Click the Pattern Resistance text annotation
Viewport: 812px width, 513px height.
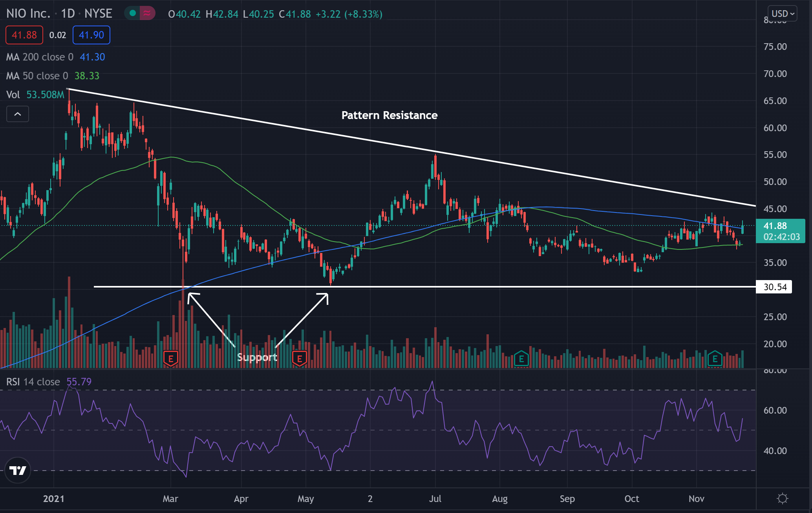390,115
